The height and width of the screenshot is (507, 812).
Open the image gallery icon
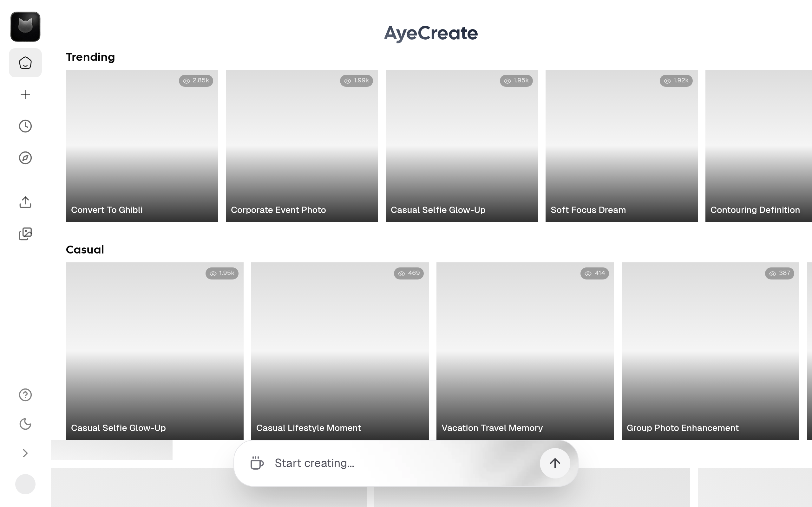pos(25,234)
